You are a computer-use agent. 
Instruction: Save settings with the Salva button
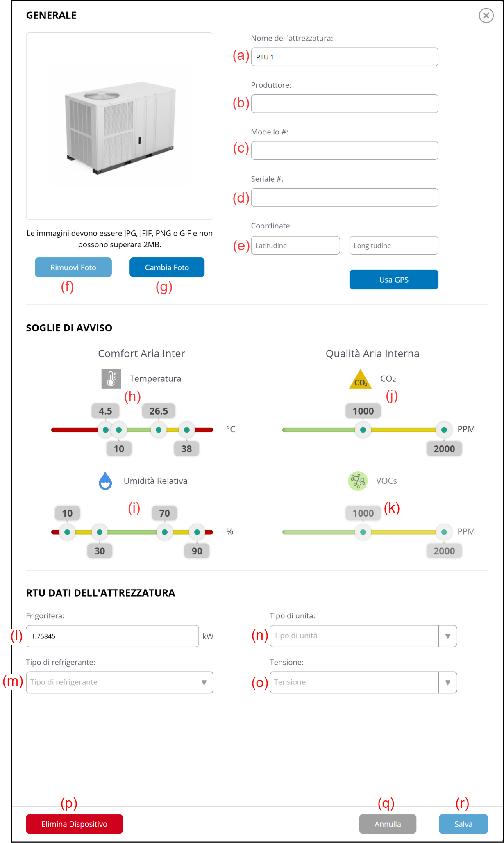tap(463, 824)
